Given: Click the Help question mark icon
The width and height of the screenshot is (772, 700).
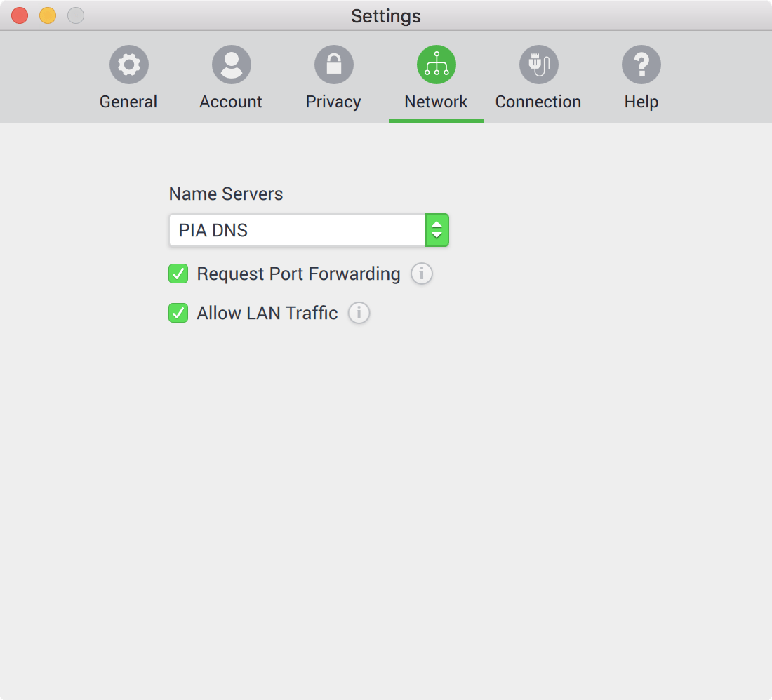Looking at the screenshot, I should [641, 65].
